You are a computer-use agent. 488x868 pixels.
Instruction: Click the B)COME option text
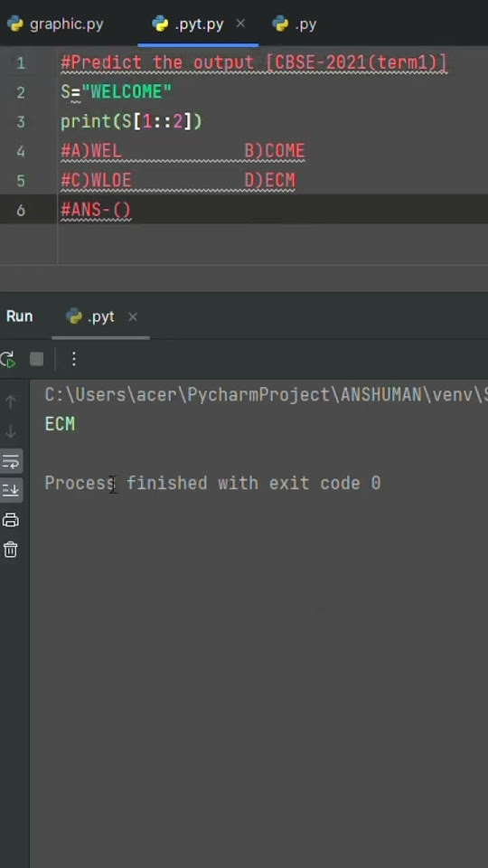[x=275, y=151]
